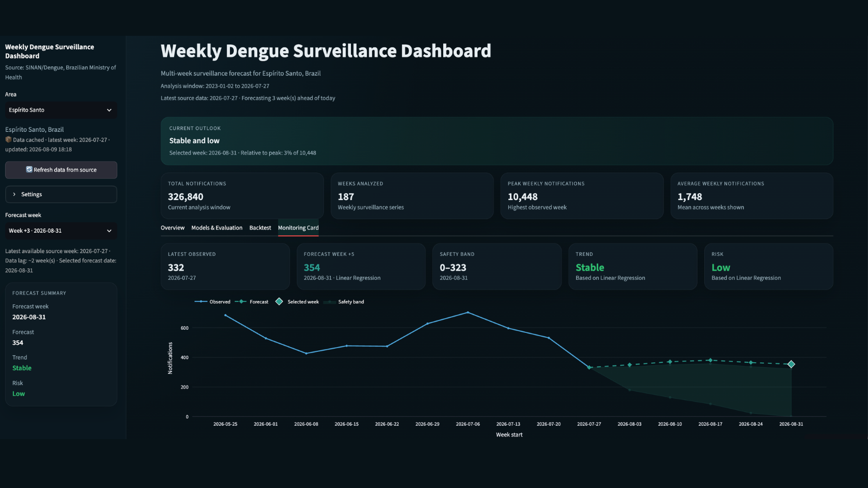Click the observed peak point at 2026-07-06
Image resolution: width=868 pixels, height=488 pixels.
(x=468, y=312)
